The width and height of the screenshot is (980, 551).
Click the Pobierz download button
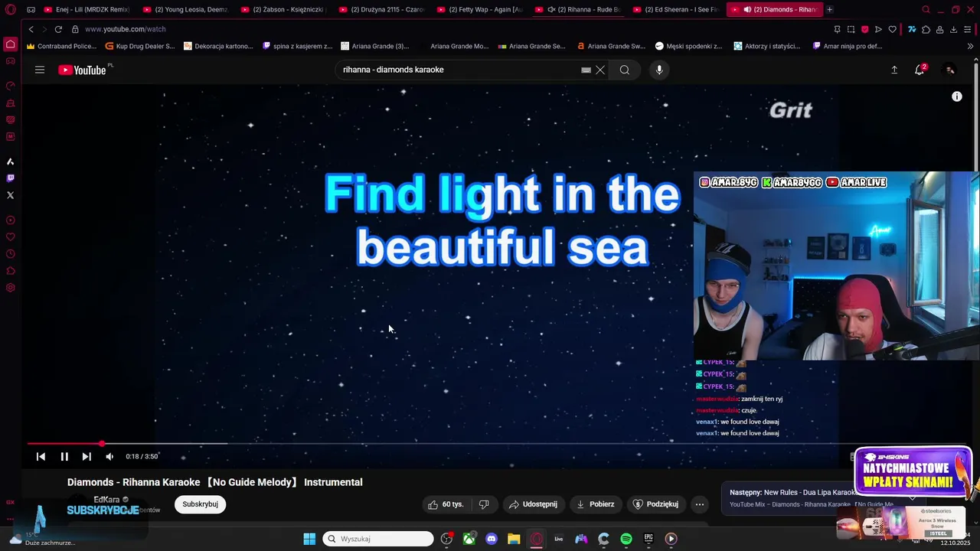[596, 504]
